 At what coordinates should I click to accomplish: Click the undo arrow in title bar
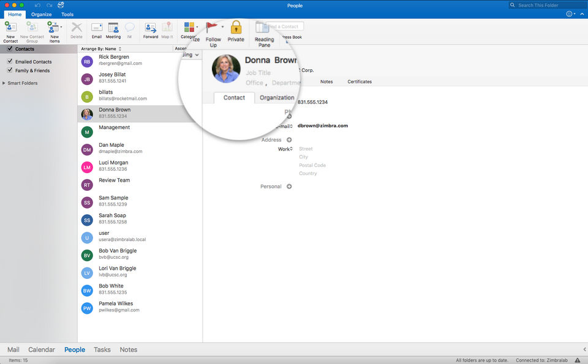point(37,6)
